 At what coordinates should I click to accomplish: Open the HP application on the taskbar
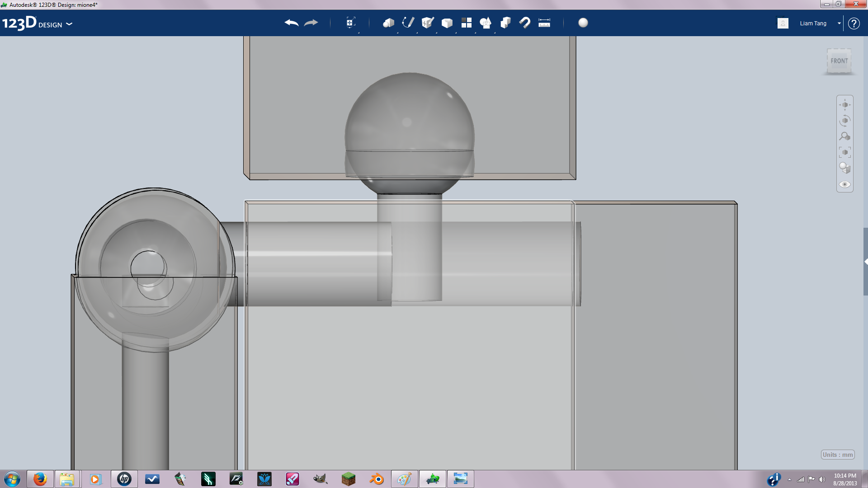coord(124,479)
